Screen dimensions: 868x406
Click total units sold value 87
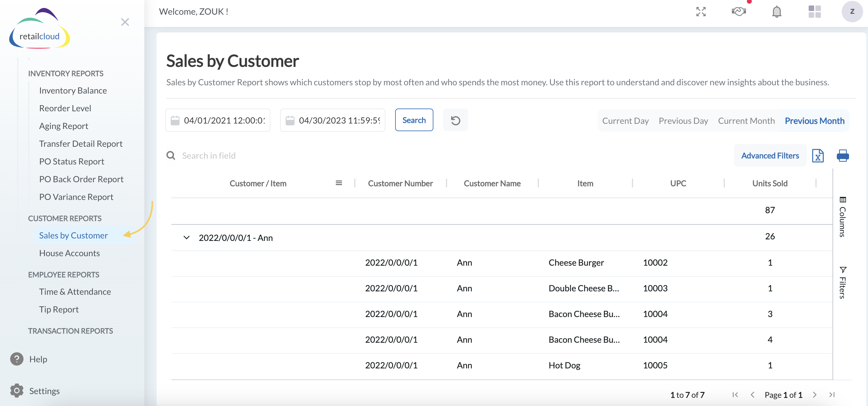(770, 210)
